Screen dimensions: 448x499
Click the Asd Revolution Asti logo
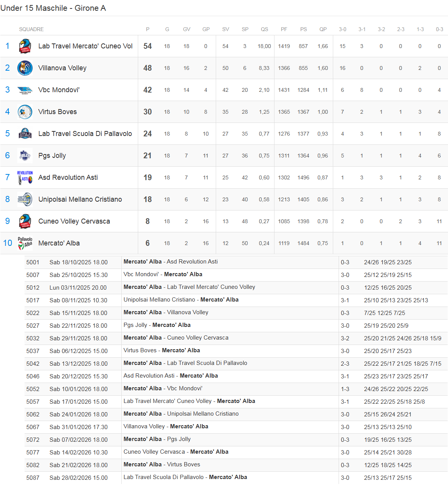coord(25,177)
